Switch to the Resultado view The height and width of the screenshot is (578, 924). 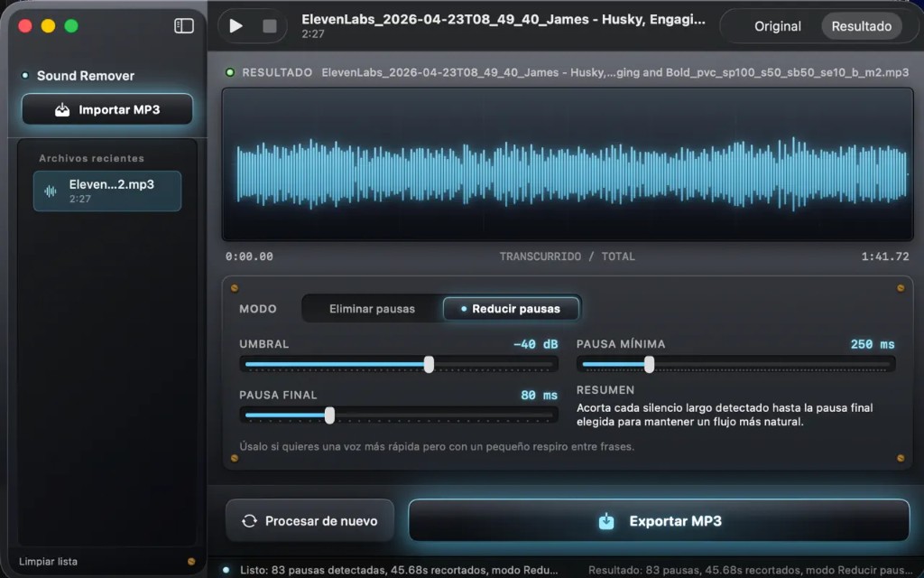(861, 26)
